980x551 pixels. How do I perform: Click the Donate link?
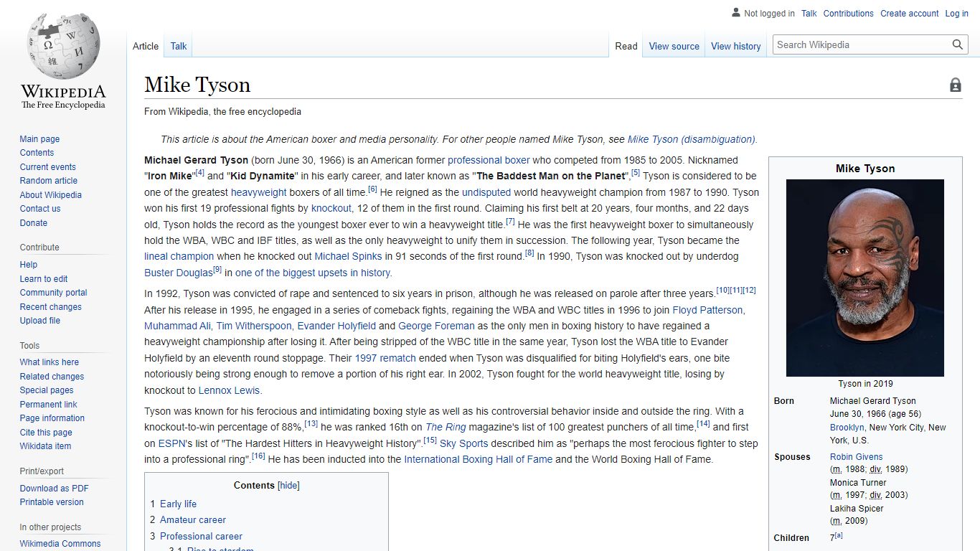click(x=33, y=223)
